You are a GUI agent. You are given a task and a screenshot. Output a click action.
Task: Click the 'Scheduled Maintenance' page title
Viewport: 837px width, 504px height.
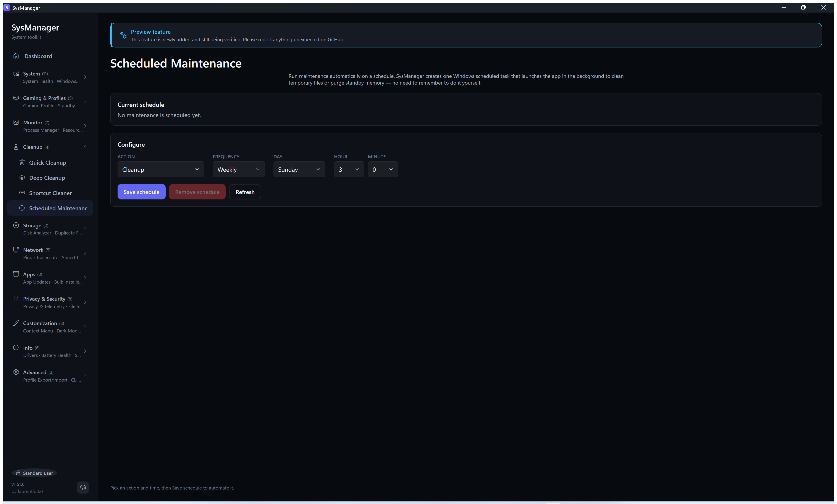click(x=176, y=63)
